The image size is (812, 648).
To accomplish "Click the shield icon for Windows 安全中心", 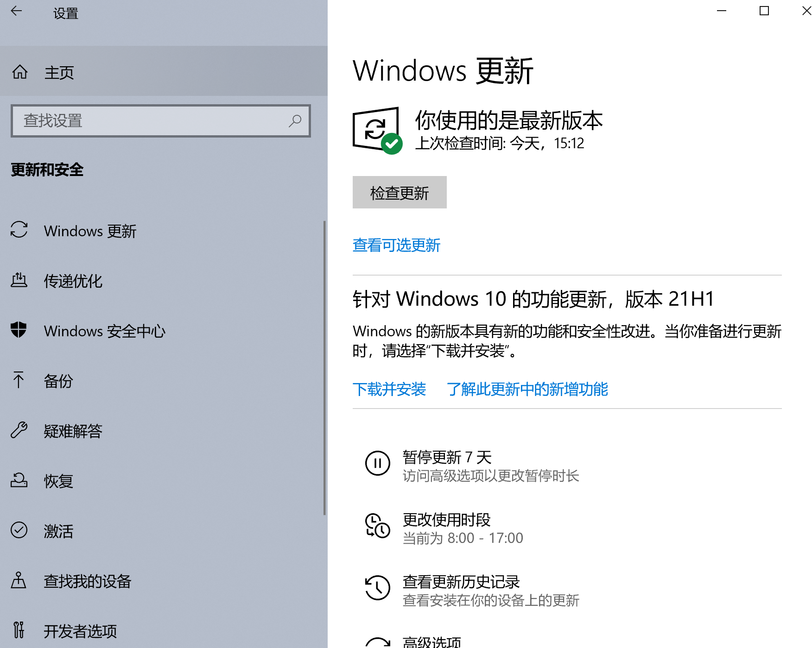I will [19, 330].
